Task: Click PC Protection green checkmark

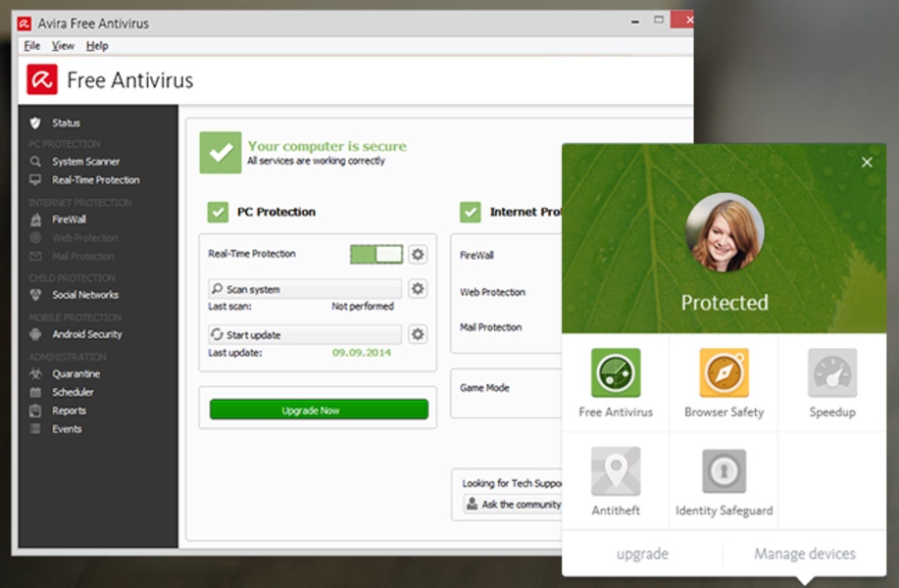Action: [218, 212]
